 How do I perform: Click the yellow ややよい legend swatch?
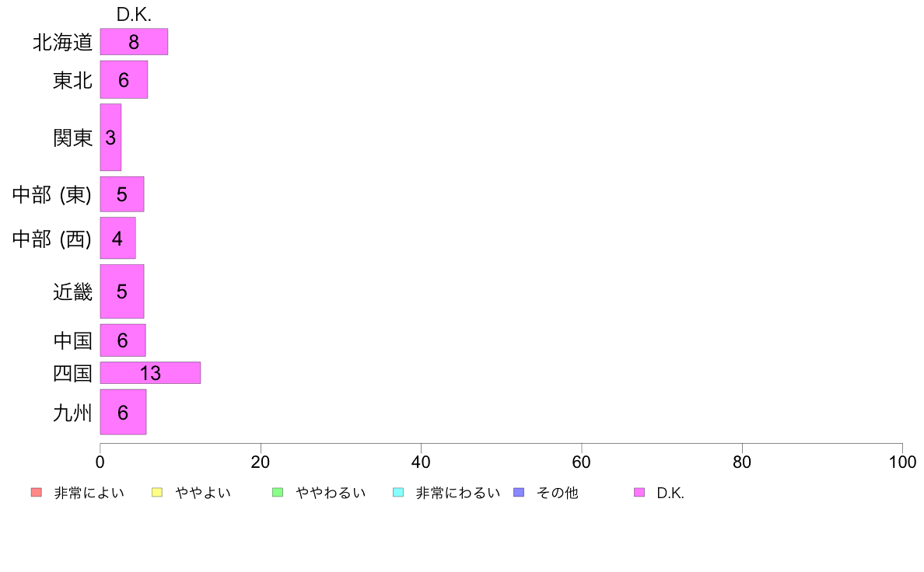[x=157, y=493]
